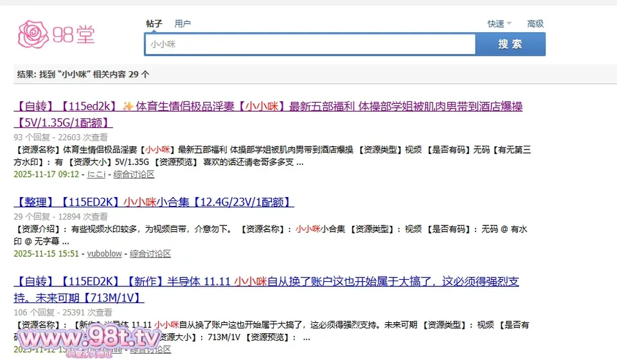Expand the 快速 search dropdown
Image resolution: width=617 pixels, height=364 pixels.
point(499,24)
